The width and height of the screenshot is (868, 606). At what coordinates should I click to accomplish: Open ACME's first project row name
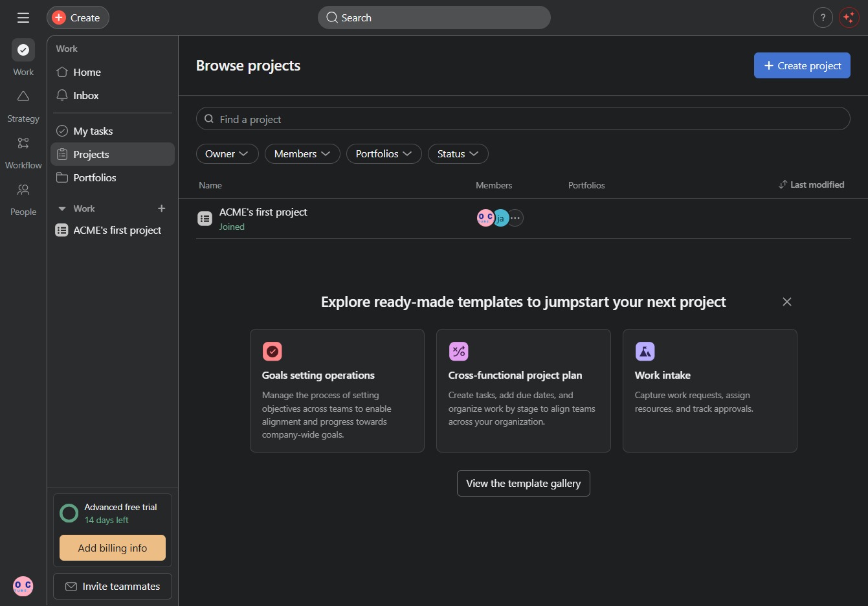pos(263,212)
